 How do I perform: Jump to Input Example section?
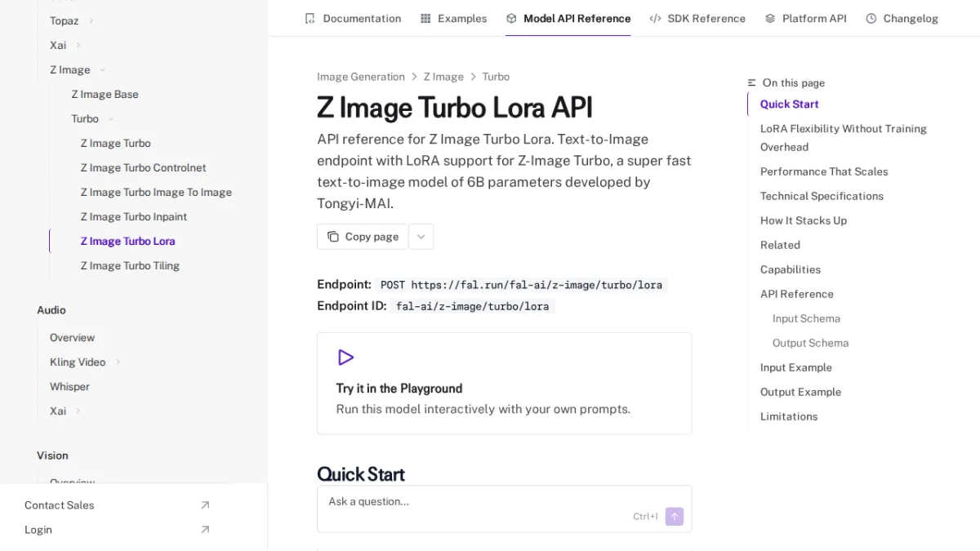click(x=796, y=367)
